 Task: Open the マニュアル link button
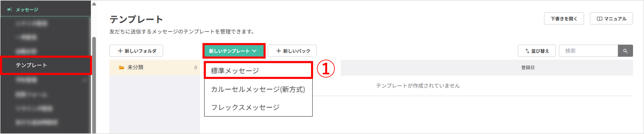pos(611,19)
